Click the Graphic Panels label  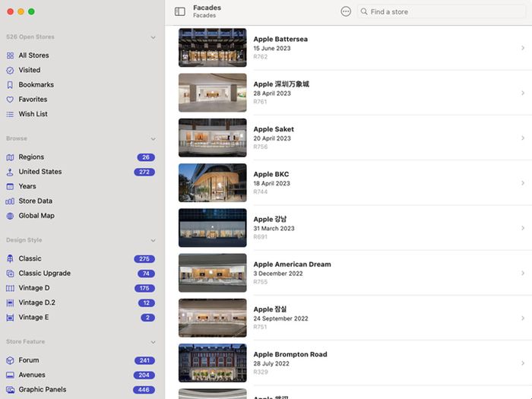tap(43, 389)
